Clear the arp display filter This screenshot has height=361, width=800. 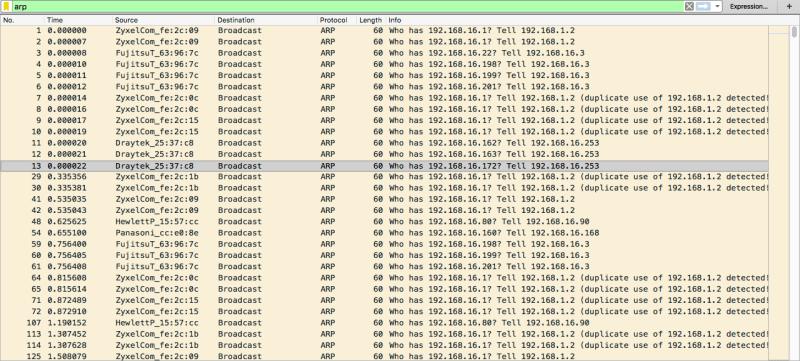(689, 7)
